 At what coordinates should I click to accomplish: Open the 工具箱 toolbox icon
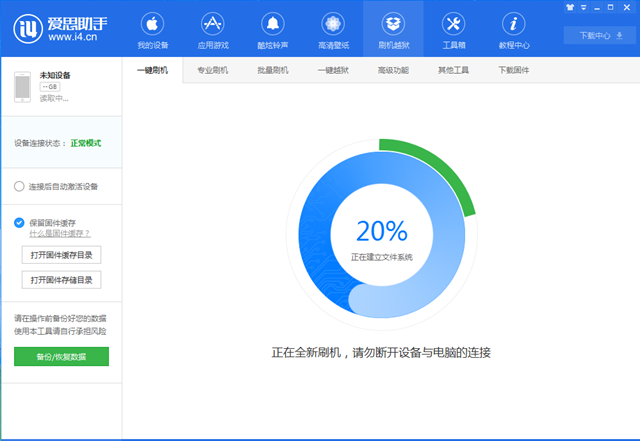coord(453,24)
